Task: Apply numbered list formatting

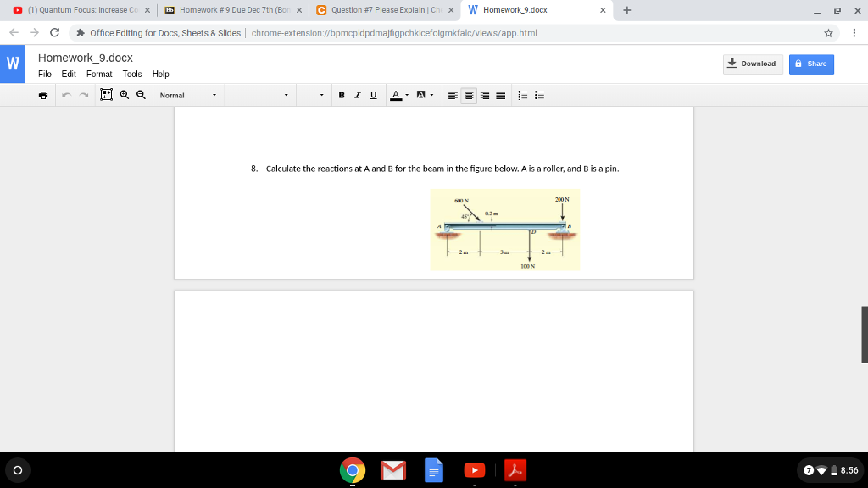Action: (x=523, y=94)
